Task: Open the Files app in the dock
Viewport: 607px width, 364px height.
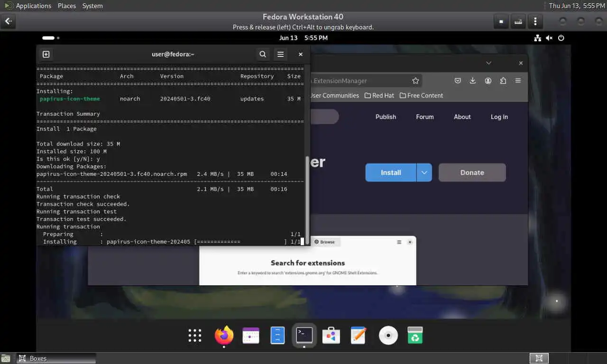Action: coord(277,335)
